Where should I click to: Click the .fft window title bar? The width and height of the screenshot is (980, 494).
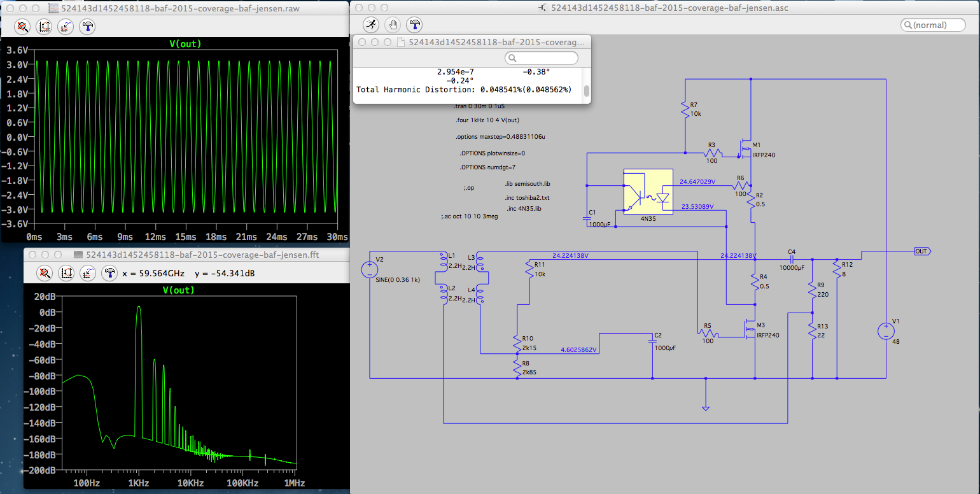(x=187, y=254)
